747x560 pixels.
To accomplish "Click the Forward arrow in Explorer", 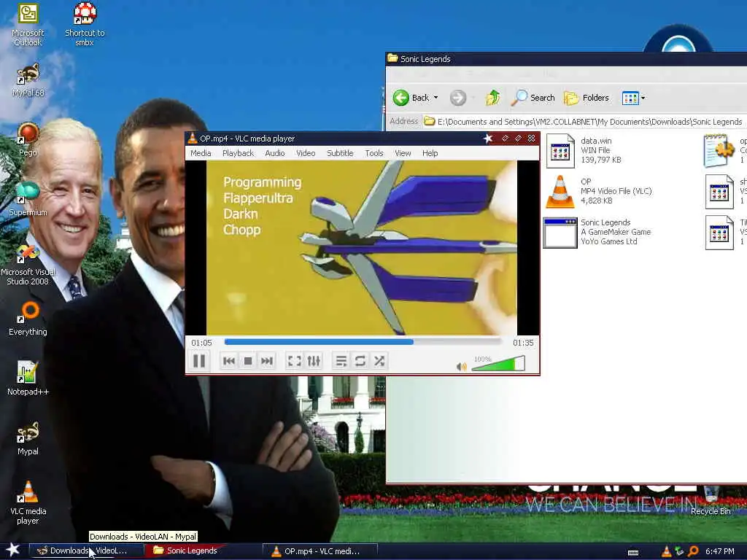I will [458, 98].
